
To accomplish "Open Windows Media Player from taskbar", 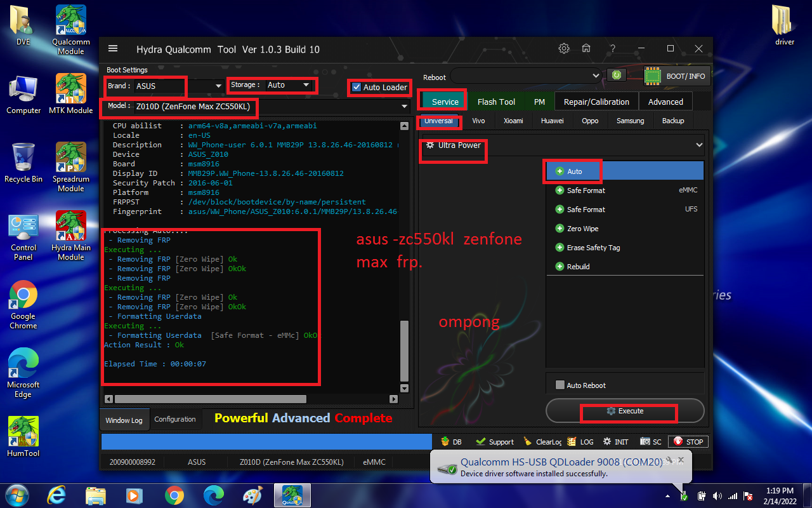I will 134,495.
